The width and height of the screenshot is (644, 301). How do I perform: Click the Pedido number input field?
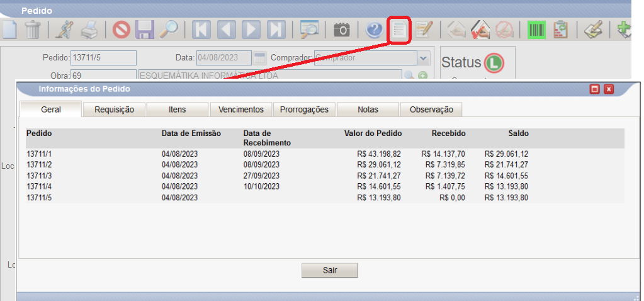tap(103, 58)
